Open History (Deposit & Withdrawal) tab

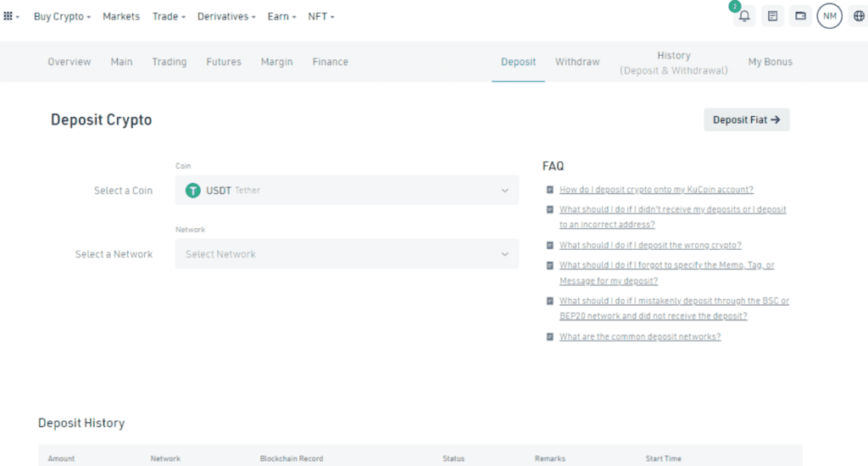pos(674,63)
